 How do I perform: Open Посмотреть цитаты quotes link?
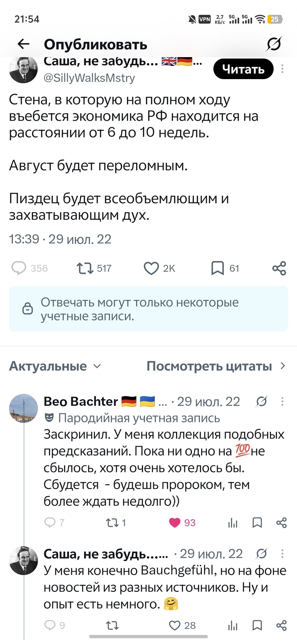click(216, 366)
